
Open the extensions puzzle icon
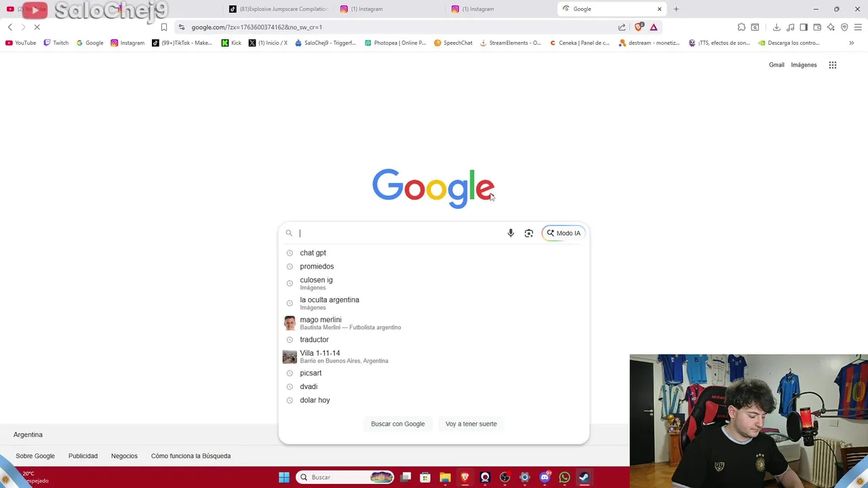tap(741, 27)
